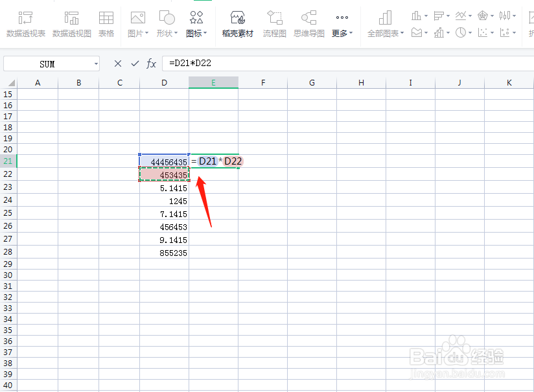
Task: Insert a combo chart
Action: click(x=439, y=32)
